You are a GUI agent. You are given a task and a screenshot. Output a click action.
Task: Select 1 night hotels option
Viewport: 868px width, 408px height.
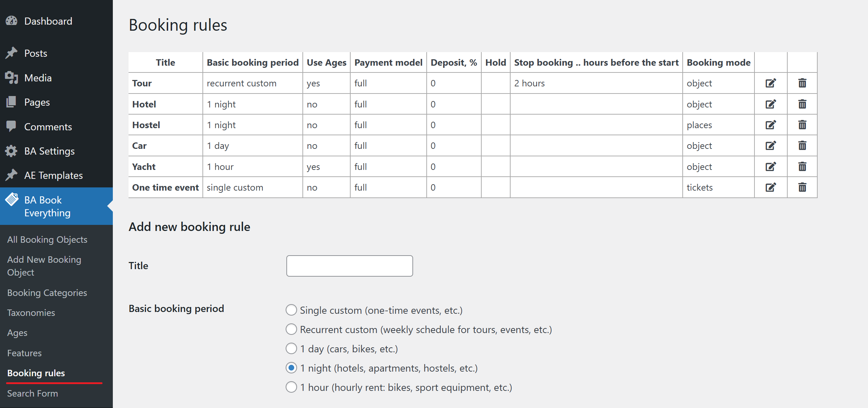[291, 368]
